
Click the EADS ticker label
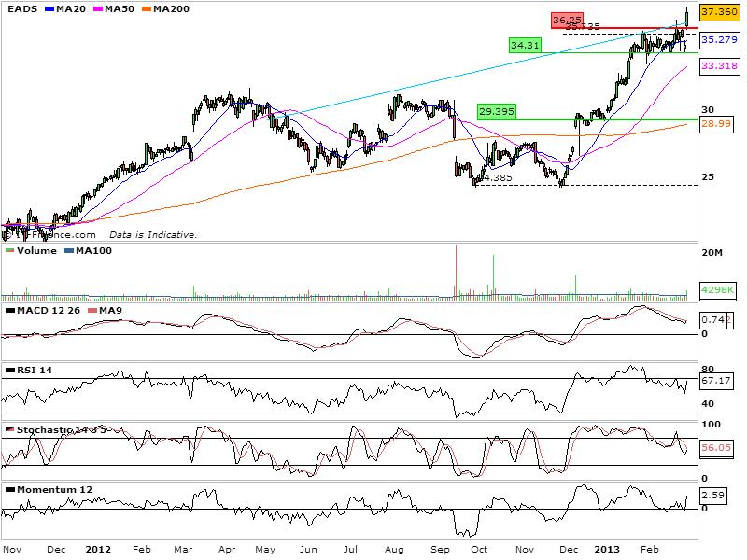(x=22, y=9)
